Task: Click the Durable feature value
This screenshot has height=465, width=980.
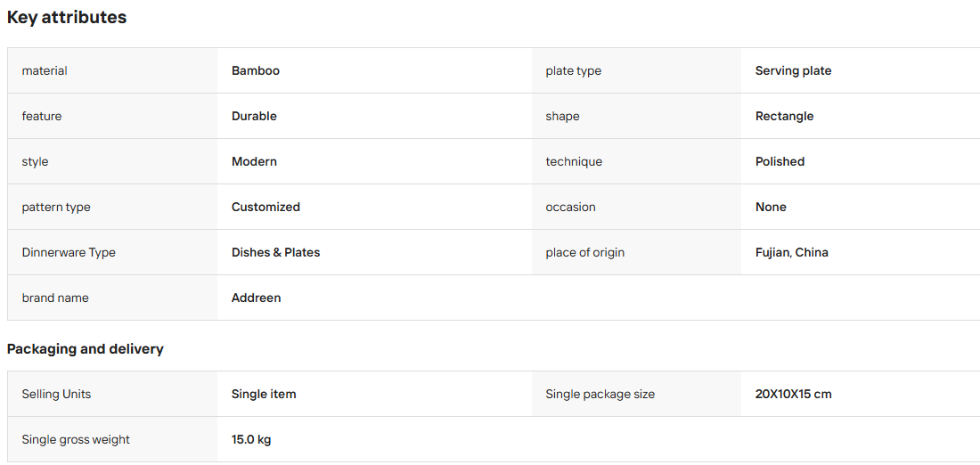Action: pos(255,116)
